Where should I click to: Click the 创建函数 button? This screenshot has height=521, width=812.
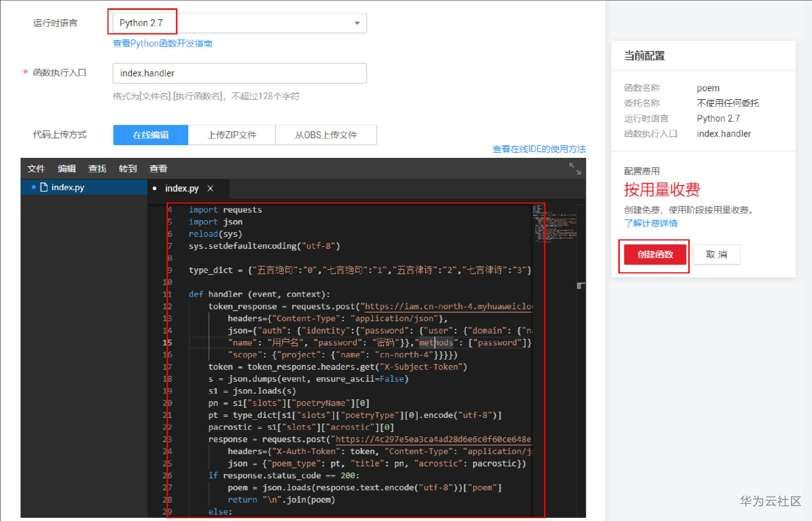click(x=655, y=255)
